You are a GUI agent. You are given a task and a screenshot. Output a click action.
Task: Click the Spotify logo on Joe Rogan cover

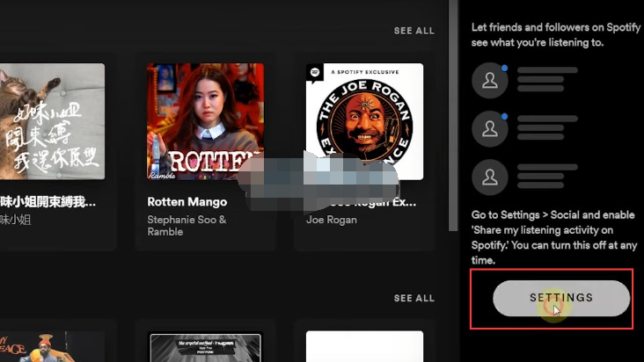click(x=315, y=73)
